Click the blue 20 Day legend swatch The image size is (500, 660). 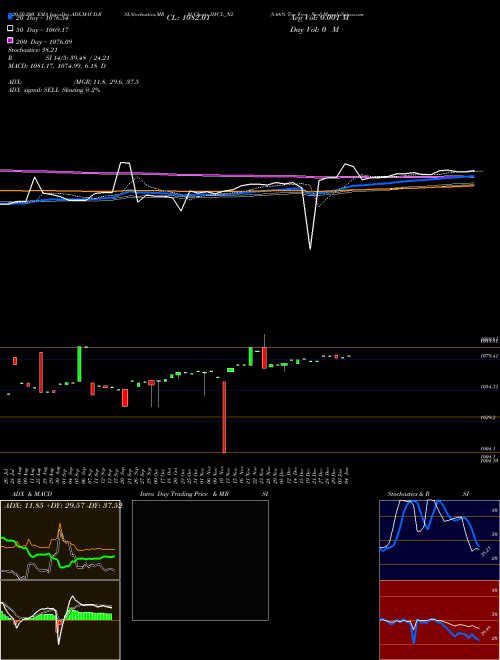click(x=10, y=17)
